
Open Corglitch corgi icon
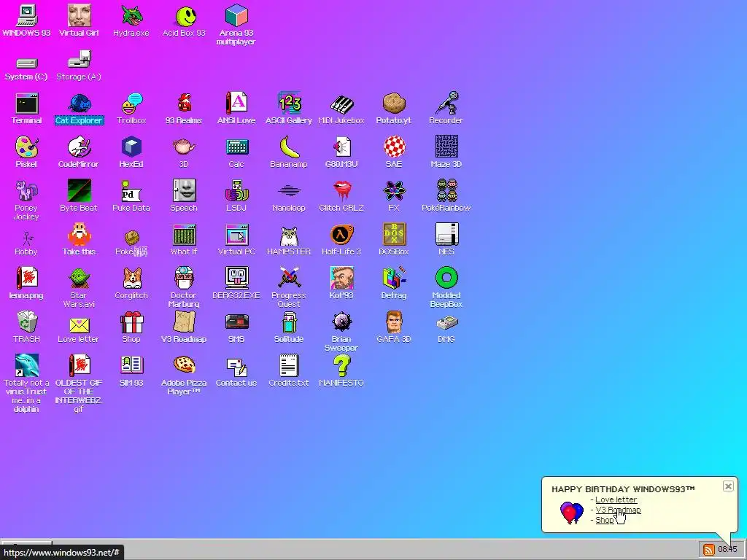coord(131,279)
